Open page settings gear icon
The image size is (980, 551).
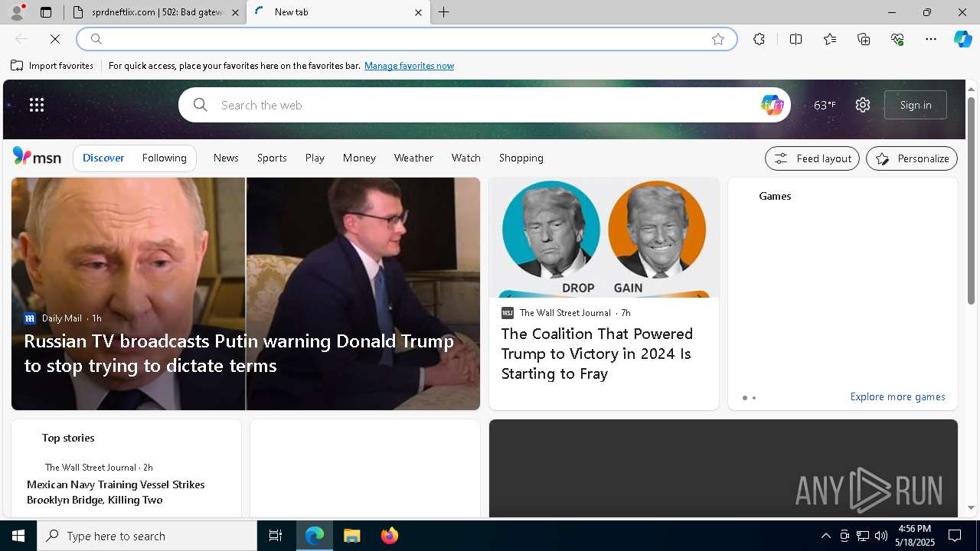[863, 105]
